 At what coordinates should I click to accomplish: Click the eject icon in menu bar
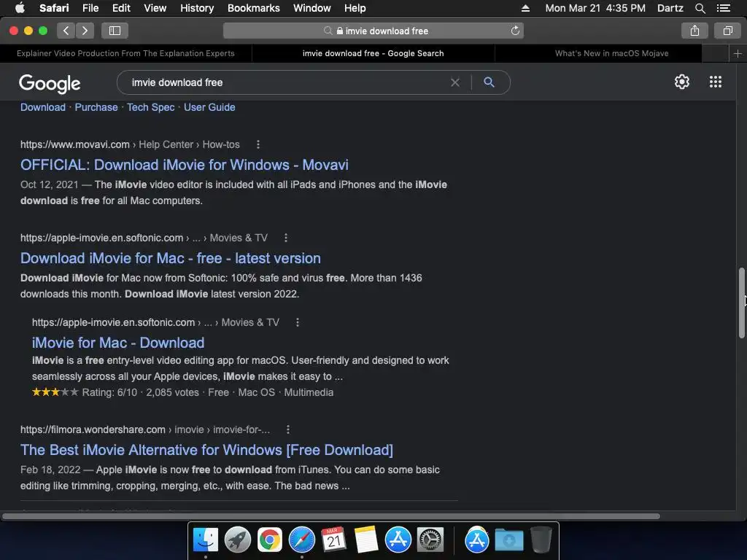click(x=525, y=8)
